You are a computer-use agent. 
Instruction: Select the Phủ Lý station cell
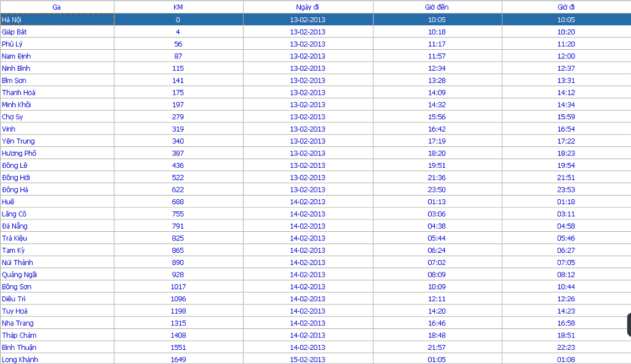point(57,44)
